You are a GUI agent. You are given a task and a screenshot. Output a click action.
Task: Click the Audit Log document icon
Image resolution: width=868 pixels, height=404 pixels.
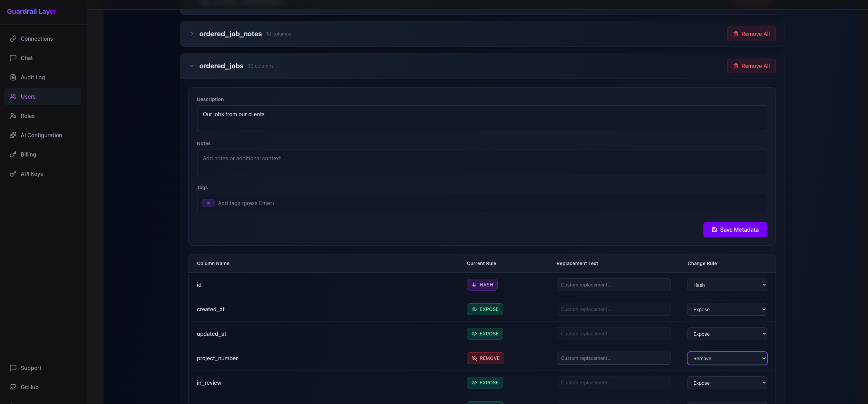pos(13,77)
